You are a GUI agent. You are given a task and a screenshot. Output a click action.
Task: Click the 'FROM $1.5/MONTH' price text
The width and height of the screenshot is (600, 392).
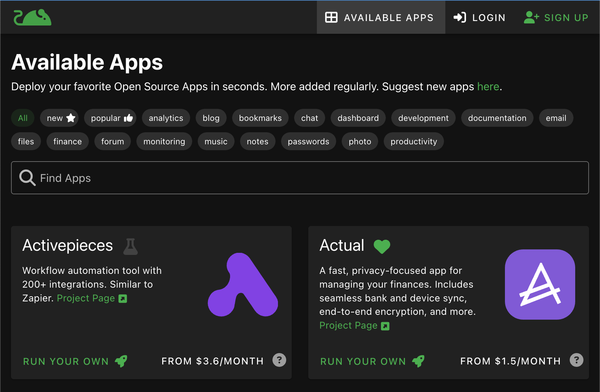click(510, 361)
